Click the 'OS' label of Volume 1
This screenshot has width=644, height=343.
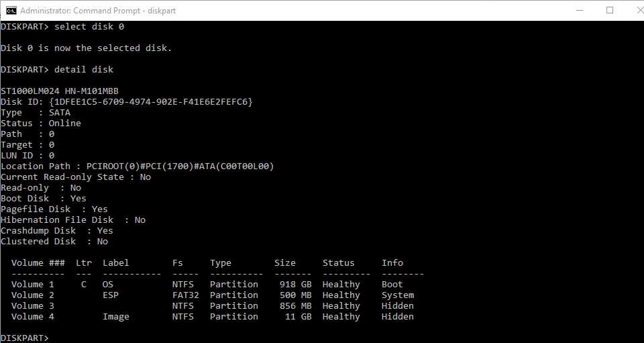108,284
